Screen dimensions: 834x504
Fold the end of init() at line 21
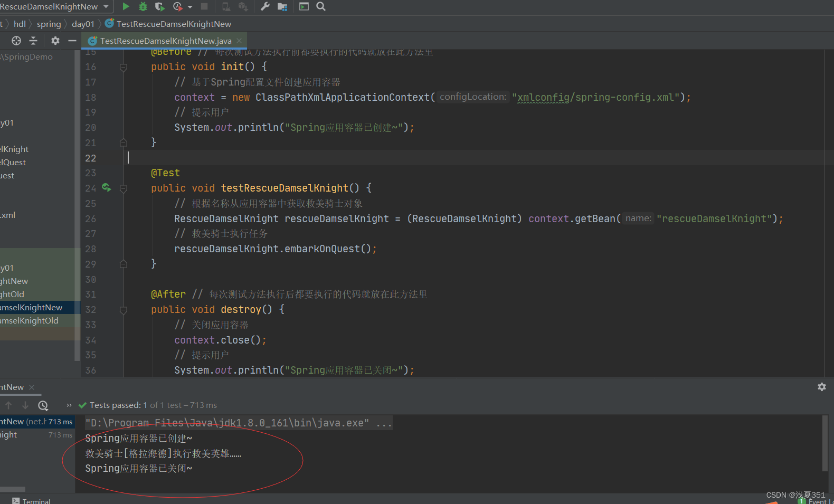click(x=124, y=142)
